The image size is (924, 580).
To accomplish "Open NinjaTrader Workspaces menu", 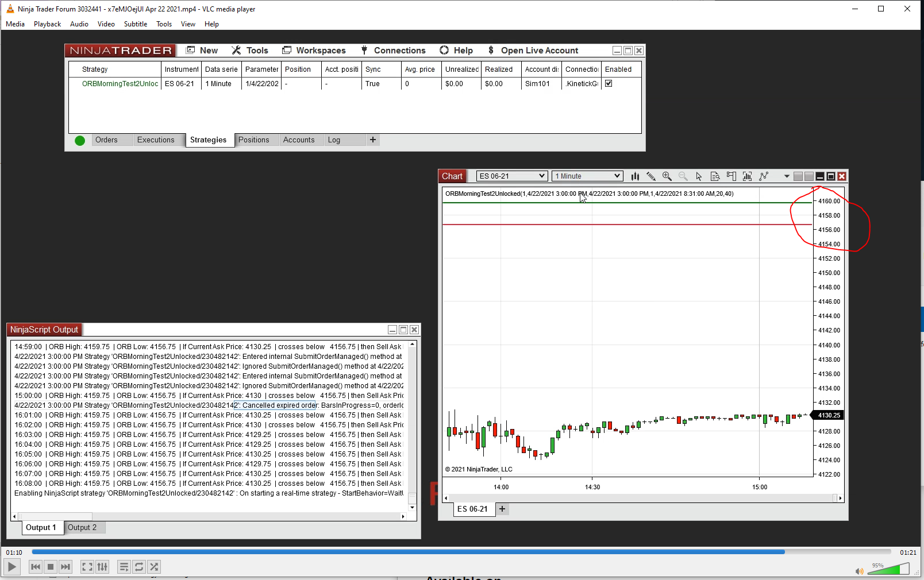I will 314,51.
